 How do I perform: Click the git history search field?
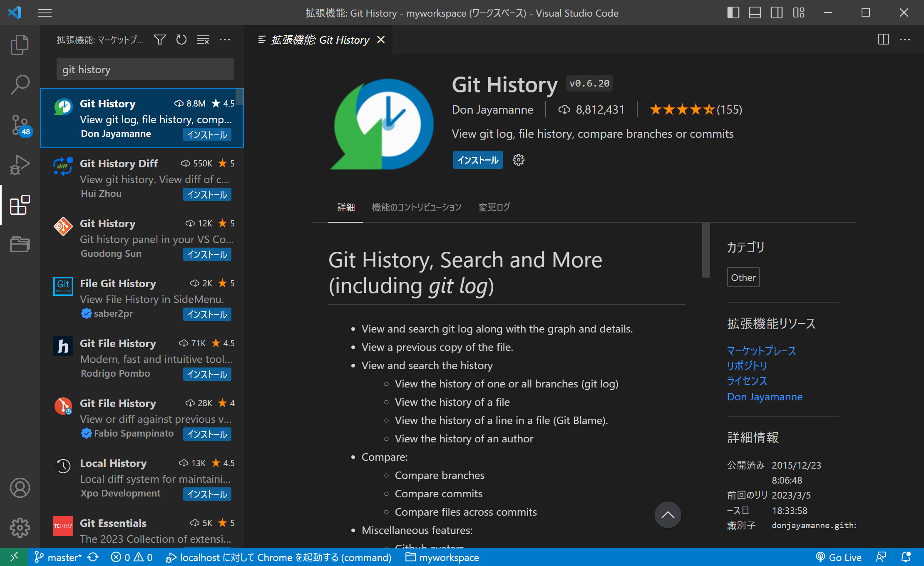tap(145, 69)
